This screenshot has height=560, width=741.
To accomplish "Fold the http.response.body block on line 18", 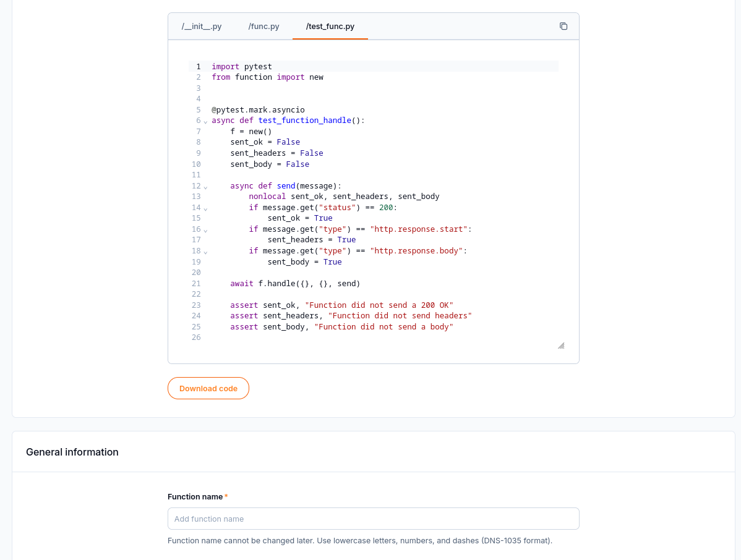I will pos(205,252).
